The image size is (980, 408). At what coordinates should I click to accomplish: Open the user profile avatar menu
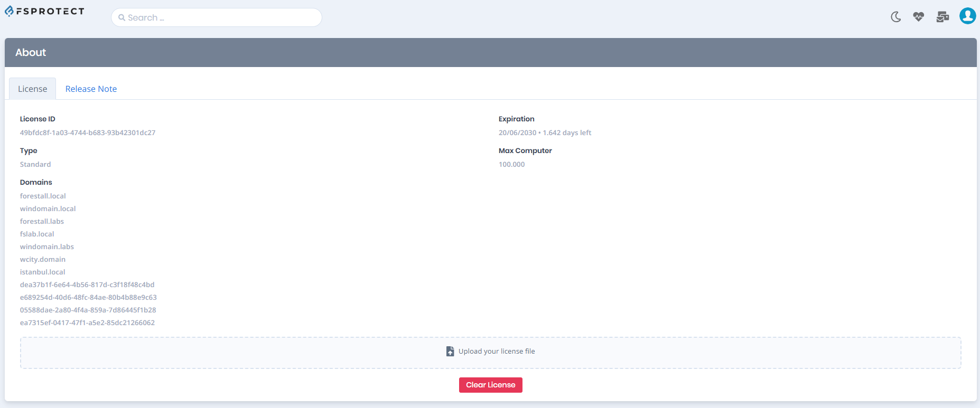tap(967, 16)
